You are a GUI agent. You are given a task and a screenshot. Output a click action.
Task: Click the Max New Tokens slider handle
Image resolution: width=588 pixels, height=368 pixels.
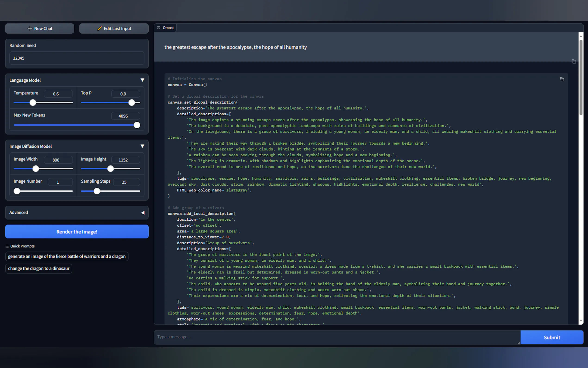pos(137,125)
